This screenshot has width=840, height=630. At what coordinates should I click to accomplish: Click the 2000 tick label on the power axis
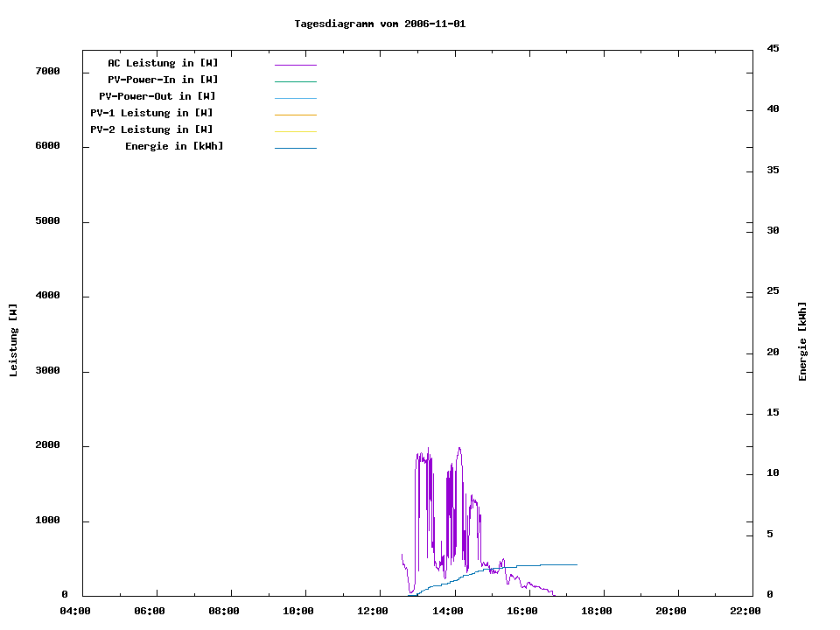45,445
